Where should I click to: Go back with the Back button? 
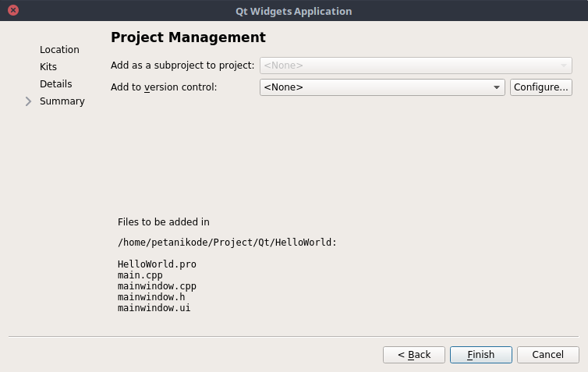tap(413, 355)
